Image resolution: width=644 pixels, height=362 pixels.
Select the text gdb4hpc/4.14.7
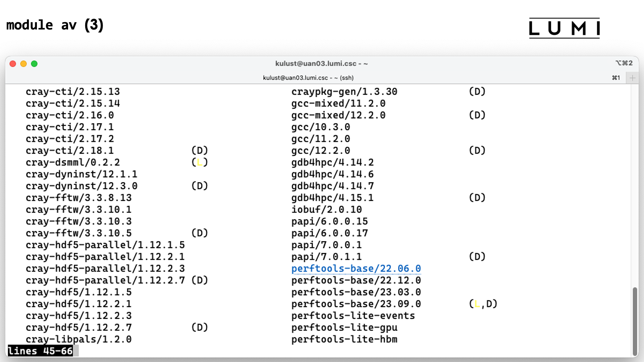[x=332, y=186]
